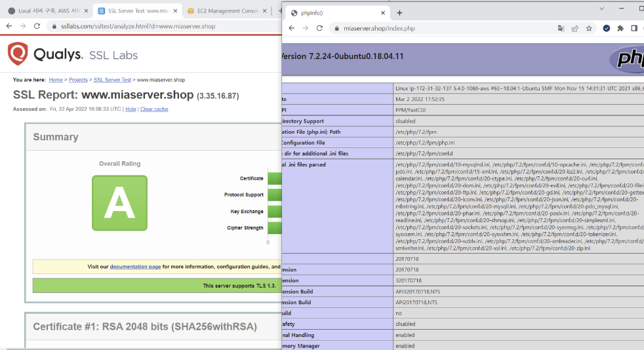The image size is (644, 350).
Task: Click the 'Overall Rating' label
Action: pos(119,164)
